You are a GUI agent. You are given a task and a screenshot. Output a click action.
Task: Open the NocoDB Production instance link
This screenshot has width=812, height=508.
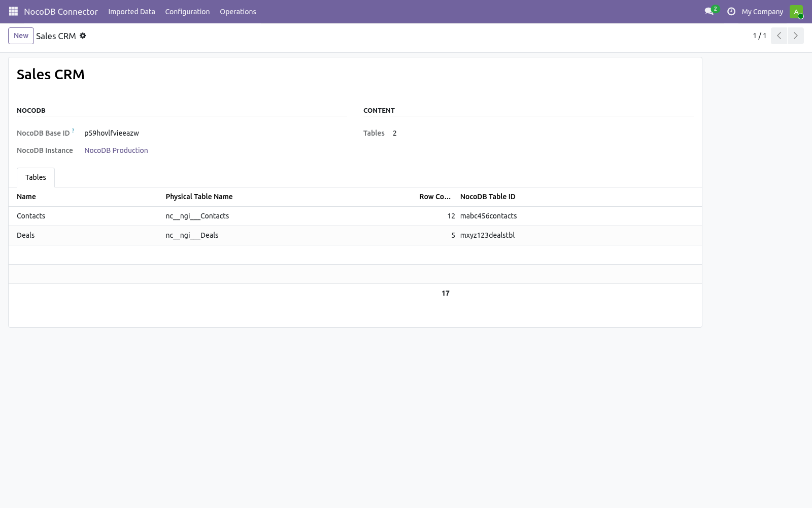coord(116,150)
